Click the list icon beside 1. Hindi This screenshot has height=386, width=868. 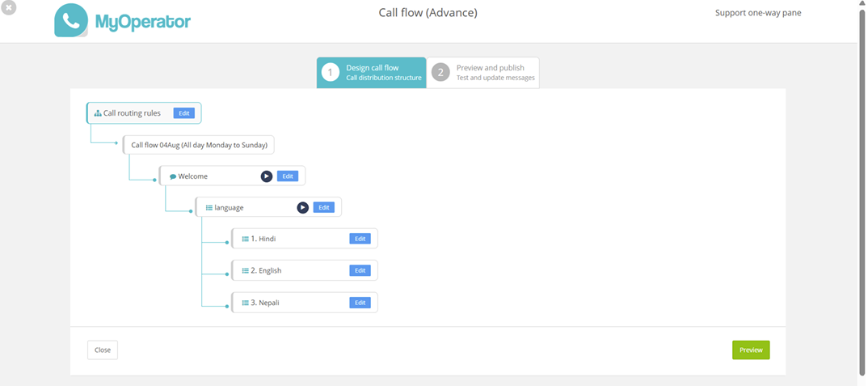[246, 240]
